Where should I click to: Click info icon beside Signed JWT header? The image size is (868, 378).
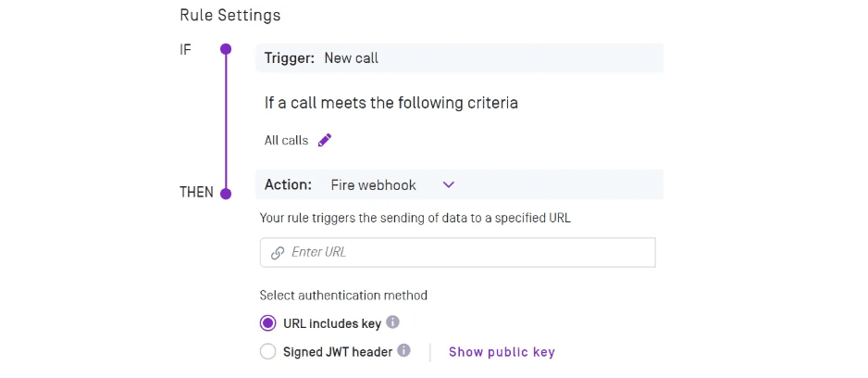403,351
